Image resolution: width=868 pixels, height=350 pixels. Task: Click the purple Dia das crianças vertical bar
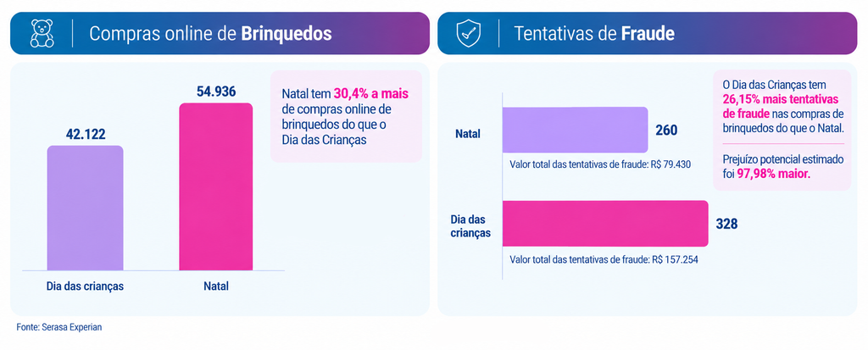[86, 208]
